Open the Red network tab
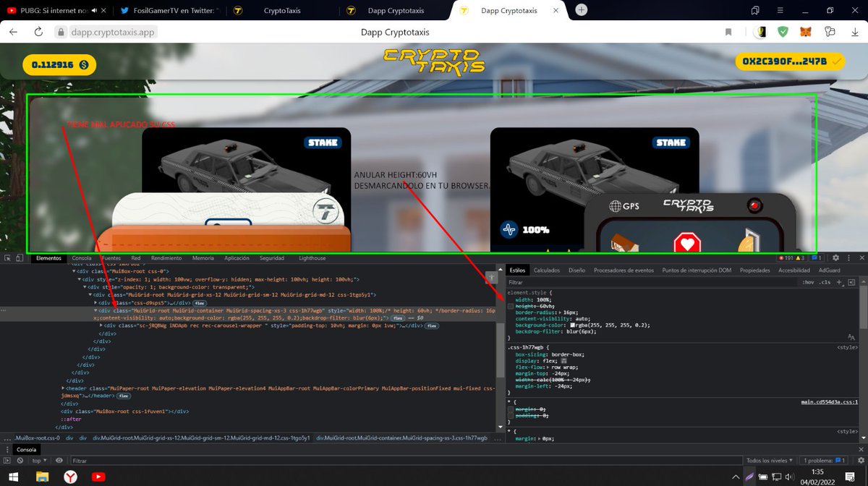 tap(136, 258)
